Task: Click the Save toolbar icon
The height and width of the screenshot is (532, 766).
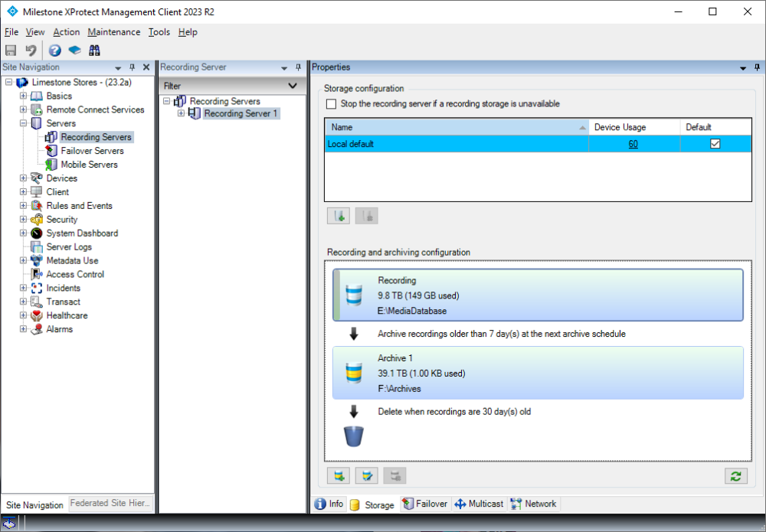Action: tap(11, 51)
